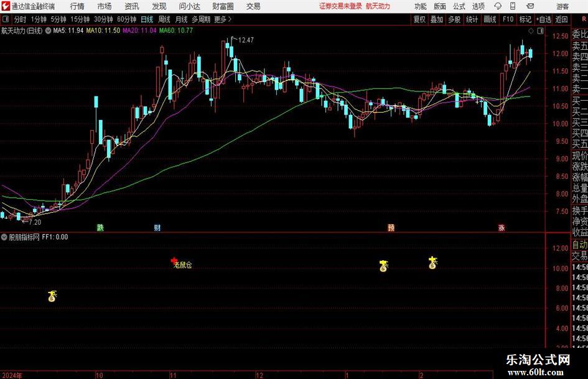588x379 pixels.
Task: Switch to the 30分钟 period tab
Action: (103, 19)
